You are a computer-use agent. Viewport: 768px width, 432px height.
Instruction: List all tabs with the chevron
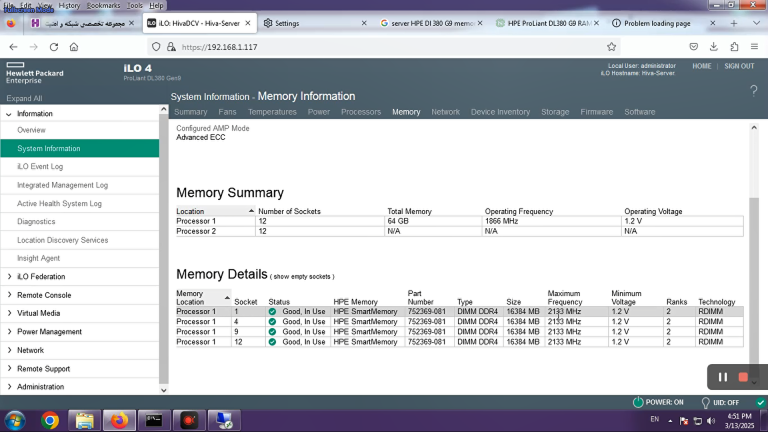(x=756, y=23)
